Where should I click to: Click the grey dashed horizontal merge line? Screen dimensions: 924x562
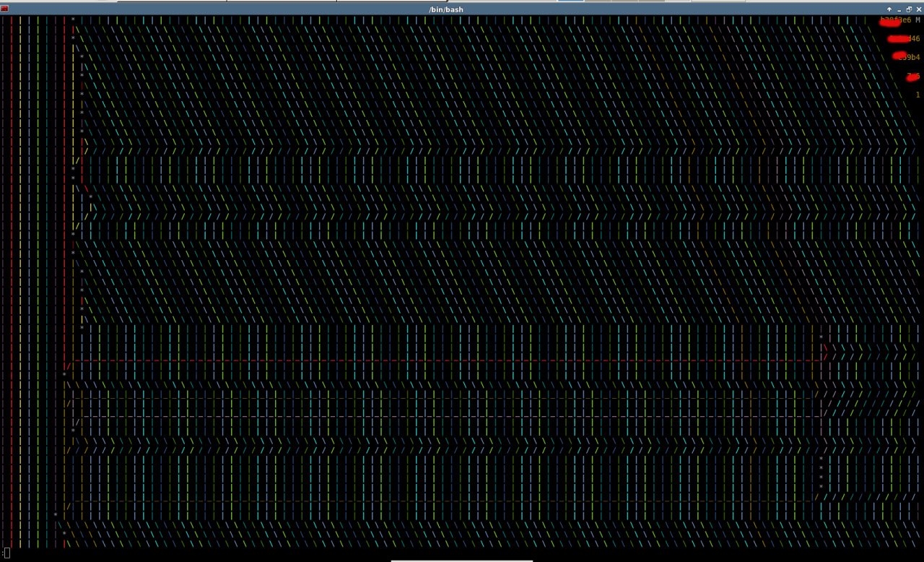click(448, 416)
